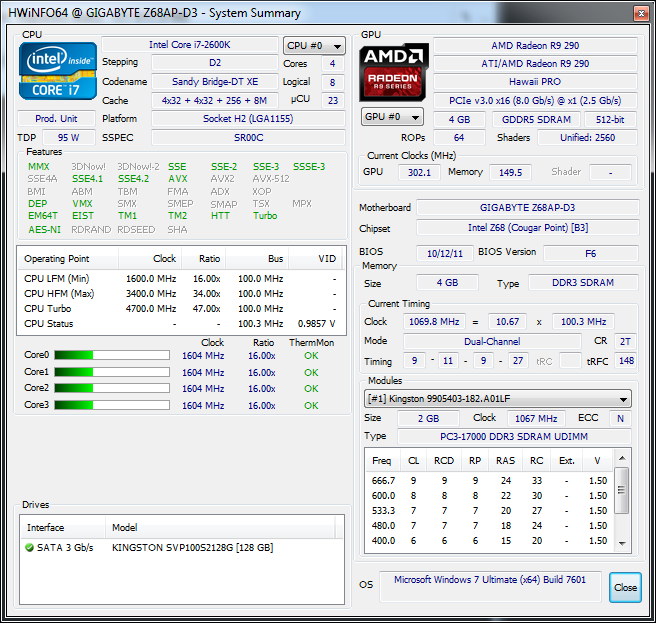Open the CPU #0 selector dropdown
Image resolution: width=656 pixels, height=623 pixels.
pos(314,46)
